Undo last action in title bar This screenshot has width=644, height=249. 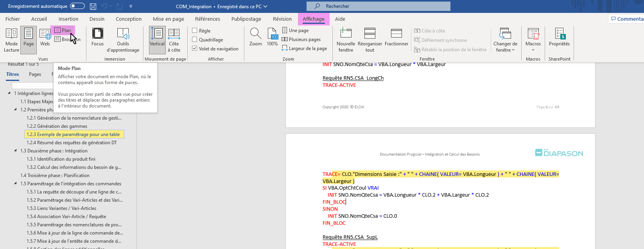click(104, 6)
